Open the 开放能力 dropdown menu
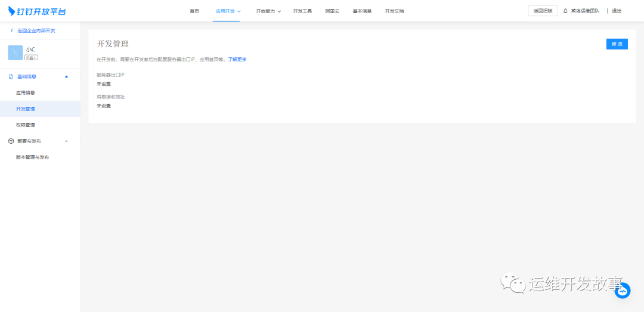The width and height of the screenshot is (644, 312). tap(268, 11)
